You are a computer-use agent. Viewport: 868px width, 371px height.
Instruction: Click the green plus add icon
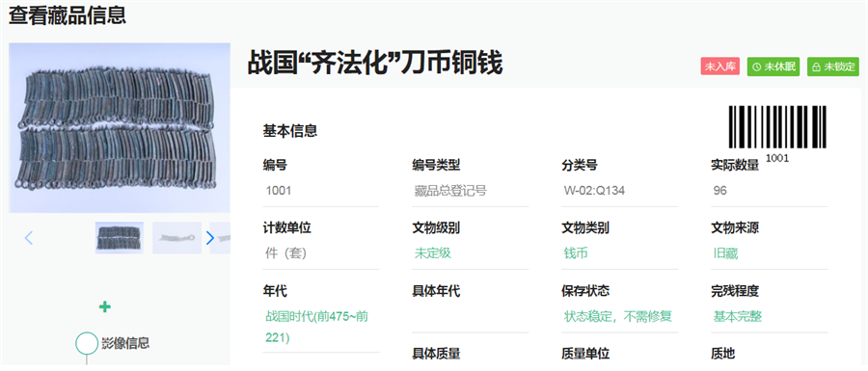coord(104,306)
